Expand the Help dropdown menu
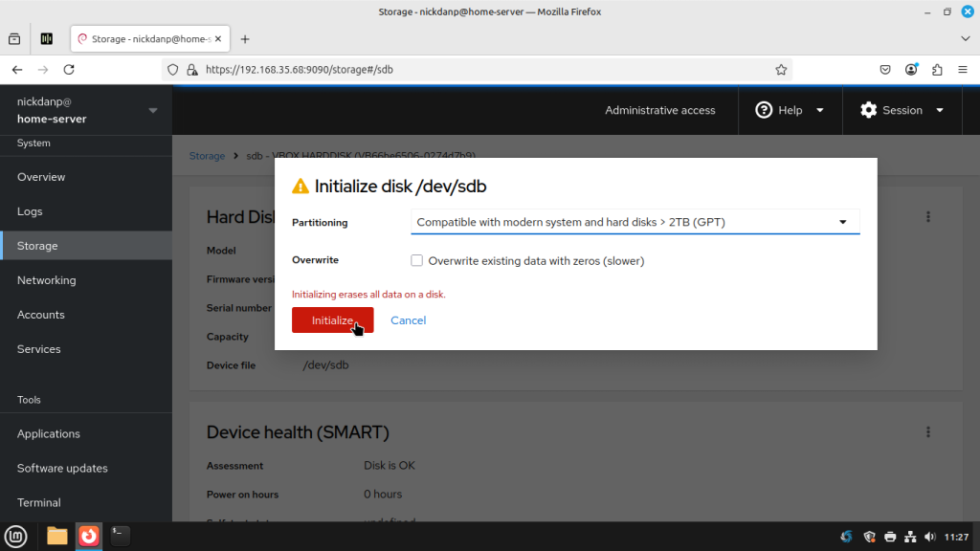 (790, 110)
